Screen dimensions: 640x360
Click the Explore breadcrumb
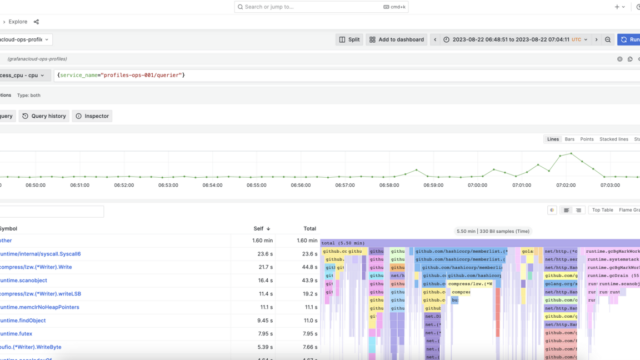point(18,22)
